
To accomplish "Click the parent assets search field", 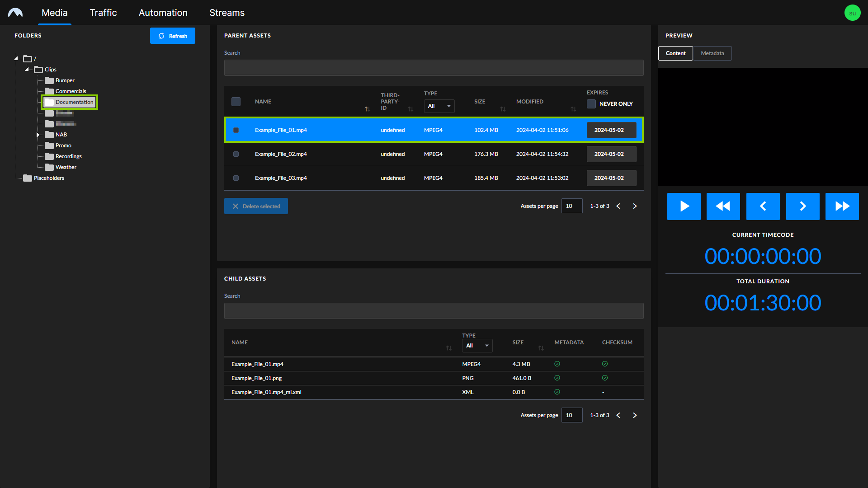I will tap(433, 67).
